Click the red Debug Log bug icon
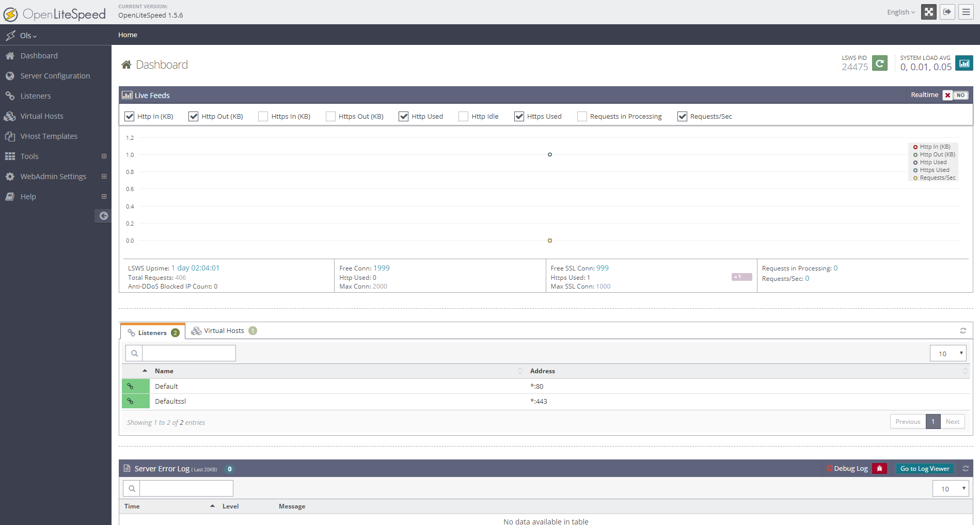Screen dimensions: 980x525 click(879, 469)
